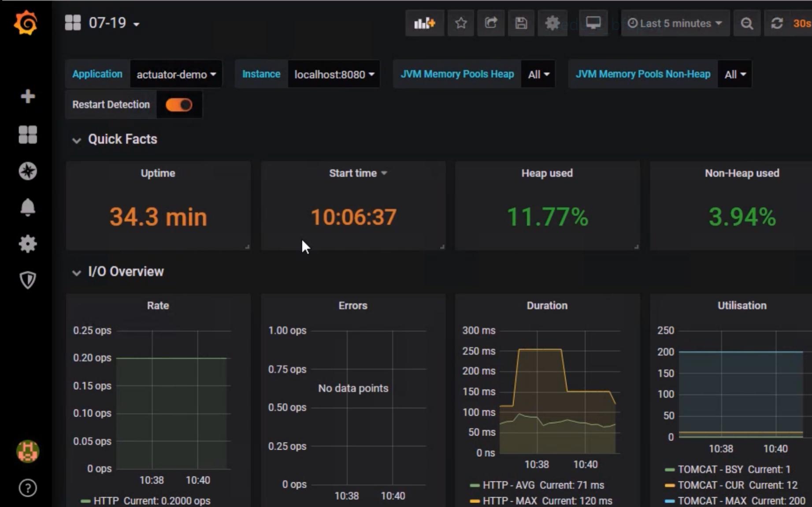Viewport: 812px width, 507px height.
Task: Open the Last 5 minutes time picker
Action: (x=675, y=23)
